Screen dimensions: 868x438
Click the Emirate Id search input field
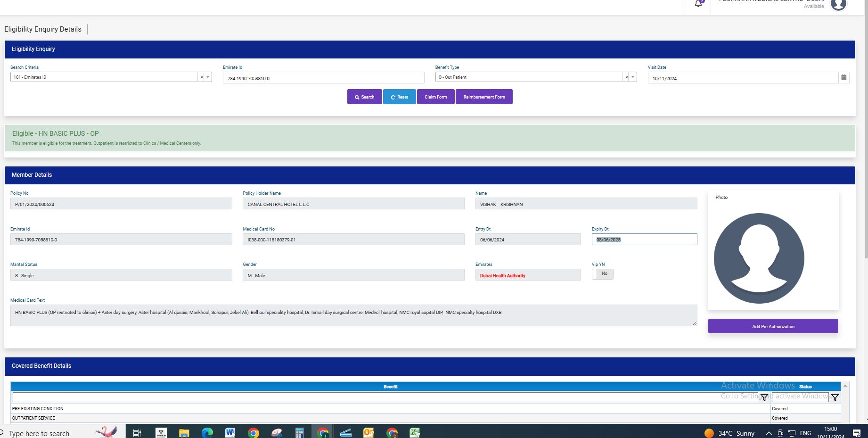tap(323, 78)
